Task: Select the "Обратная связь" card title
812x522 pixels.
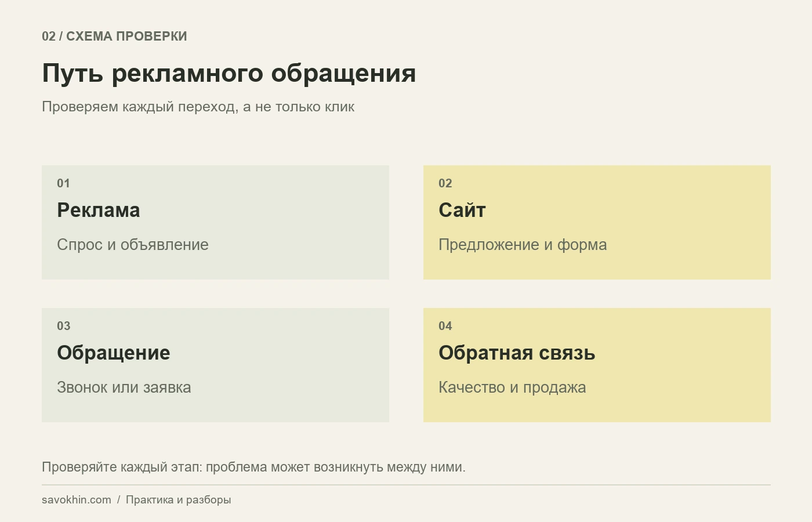Action: click(x=517, y=353)
